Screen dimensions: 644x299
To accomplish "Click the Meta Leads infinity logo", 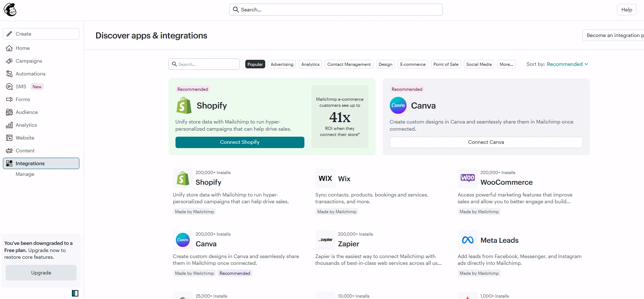I will [467, 240].
